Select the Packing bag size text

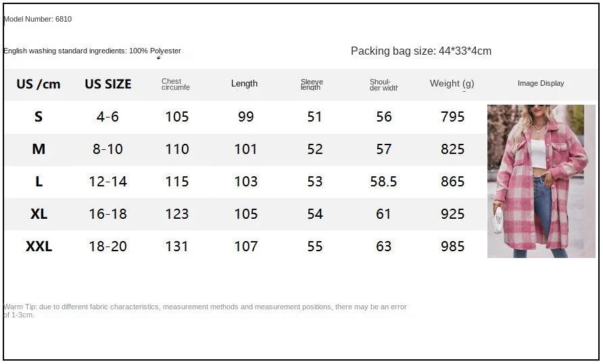tap(420, 51)
